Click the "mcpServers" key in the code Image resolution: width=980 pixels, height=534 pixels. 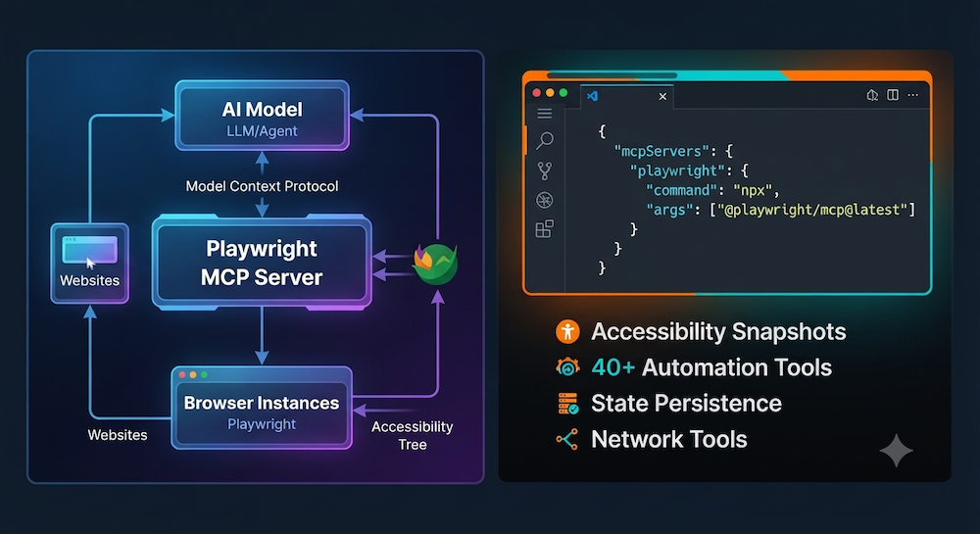pyautogui.click(x=661, y=151)
